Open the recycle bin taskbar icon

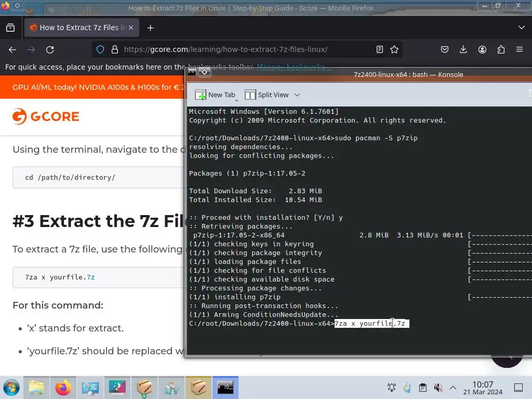click(x=171, y=388)
